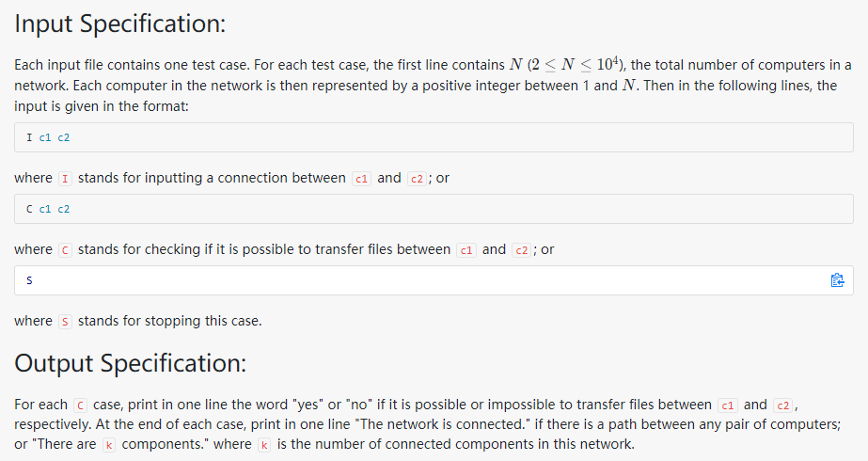The width and height of the screenshot is (868, 461).
Task: Copy the S code block contents
Action: (x=837, y=280)
